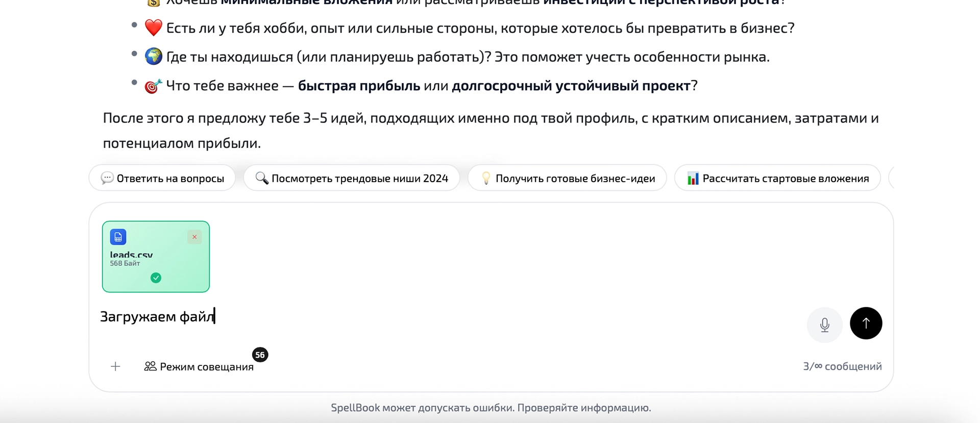Select the Посмотреть трендовые ниши 2024 chip

[x=351, y=178]
